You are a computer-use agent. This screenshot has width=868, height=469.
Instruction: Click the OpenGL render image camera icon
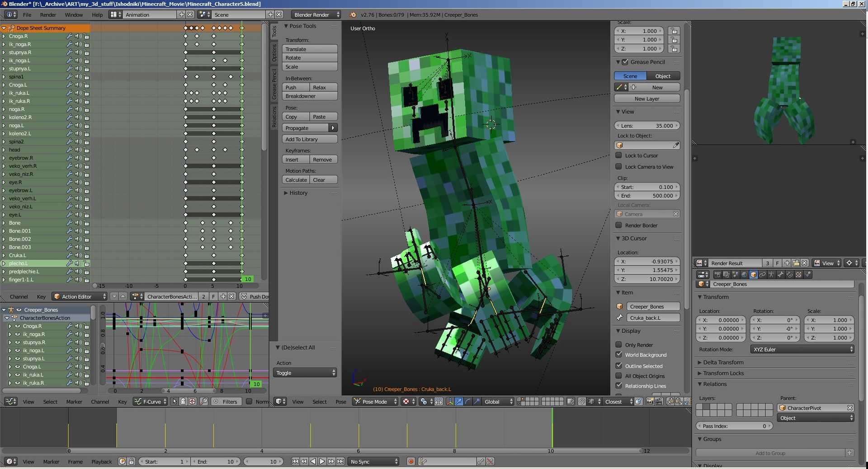(x=650, y=402)
